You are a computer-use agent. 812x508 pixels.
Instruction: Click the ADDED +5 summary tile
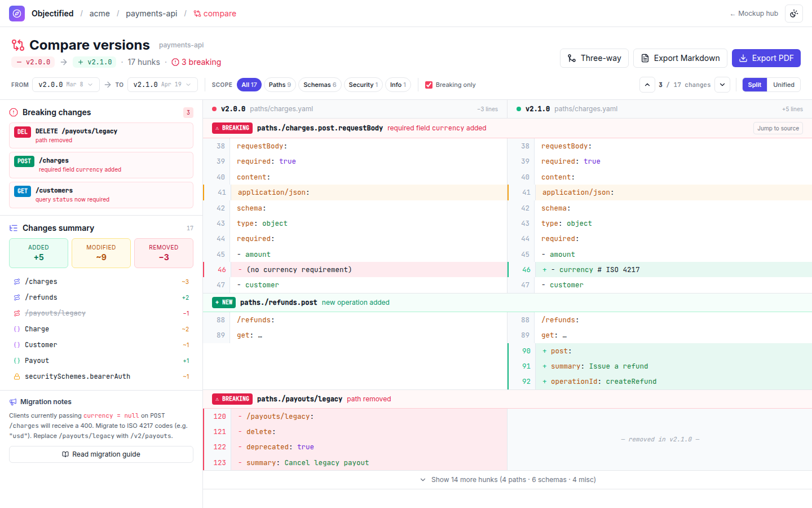click(x=38, y=253)
